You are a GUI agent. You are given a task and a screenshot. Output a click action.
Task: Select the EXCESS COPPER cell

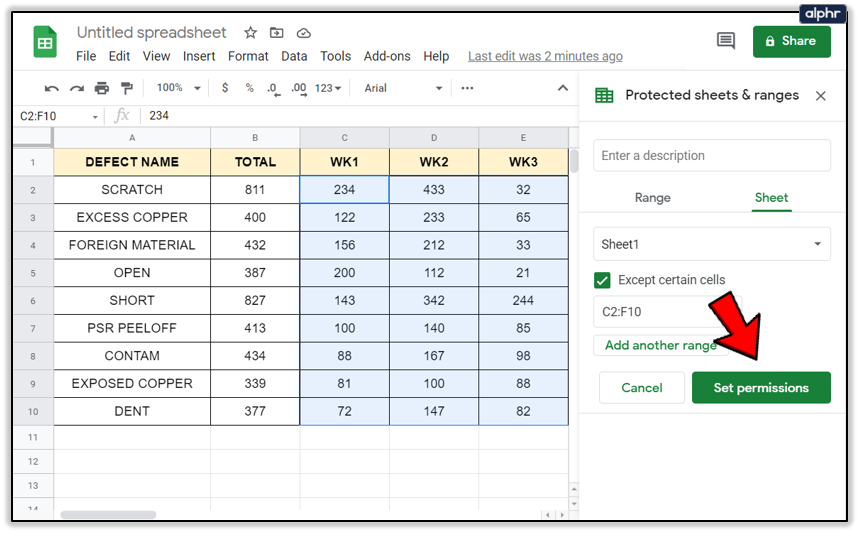(x=132, y=217)
